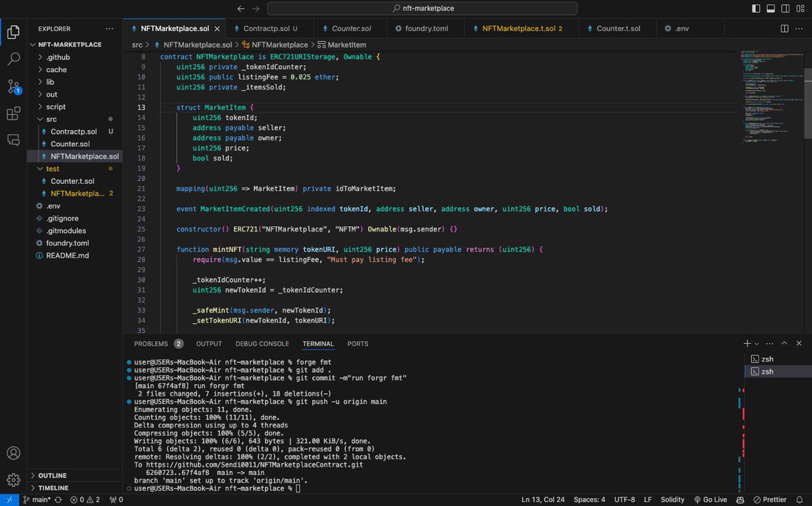The height and width of the screenshot is (506, 812).
Task: Switch to the Counter.t.sol editor tab
Action: [x=618, y=29]
